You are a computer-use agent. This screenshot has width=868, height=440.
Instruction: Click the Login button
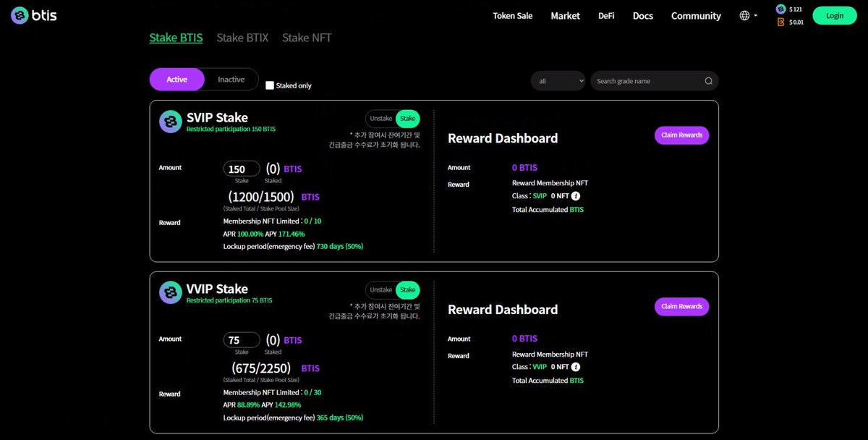pos(835,15)
